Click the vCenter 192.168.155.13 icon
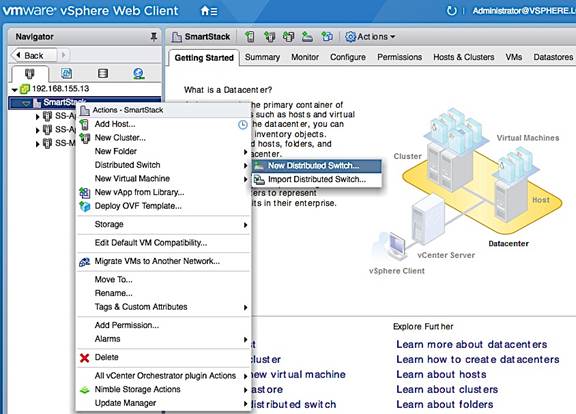 click(x=25, y=89)
